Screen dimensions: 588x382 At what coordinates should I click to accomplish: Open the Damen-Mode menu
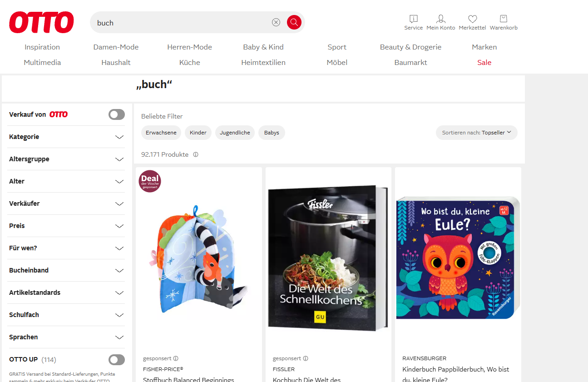tap(116, 47)
